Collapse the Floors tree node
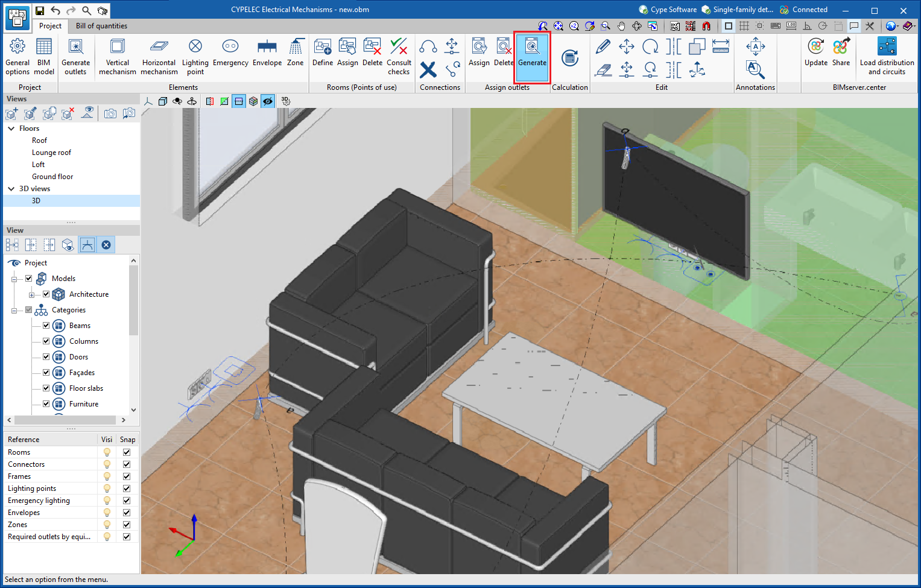Image resolution: width=921 pixels, height=588 pixels. tap(11, 128)
